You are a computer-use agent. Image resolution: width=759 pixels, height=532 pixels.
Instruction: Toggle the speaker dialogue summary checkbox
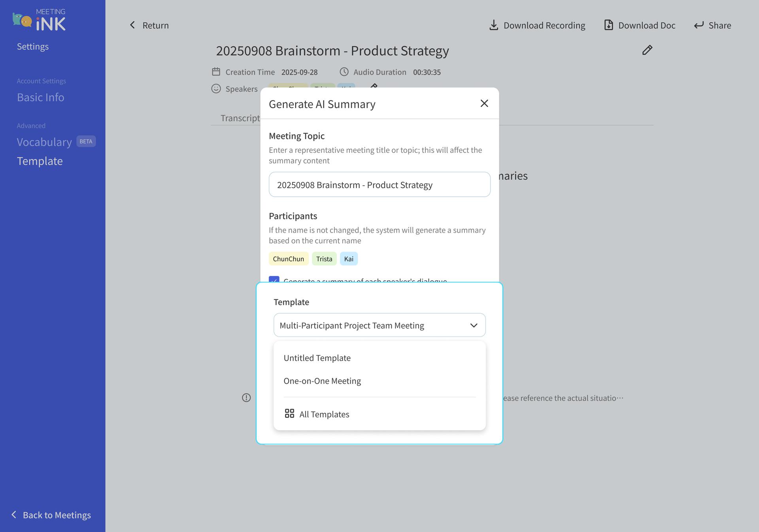click(x=274, y=279)
